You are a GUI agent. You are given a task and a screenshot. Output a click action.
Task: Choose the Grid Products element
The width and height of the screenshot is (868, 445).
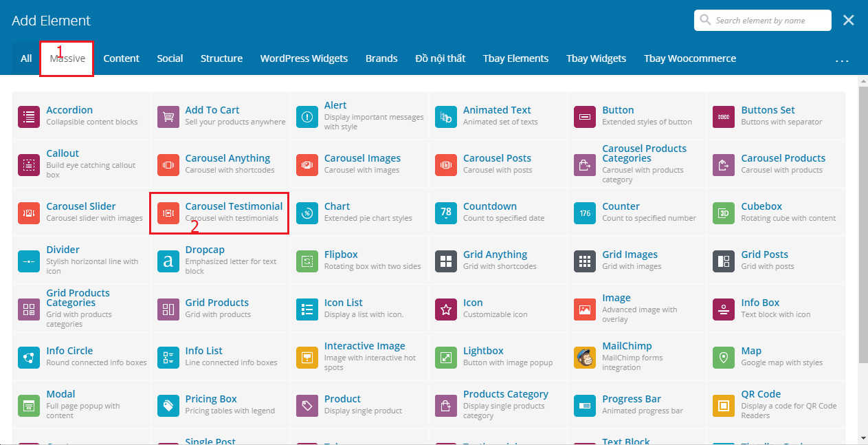coord(219,310)
